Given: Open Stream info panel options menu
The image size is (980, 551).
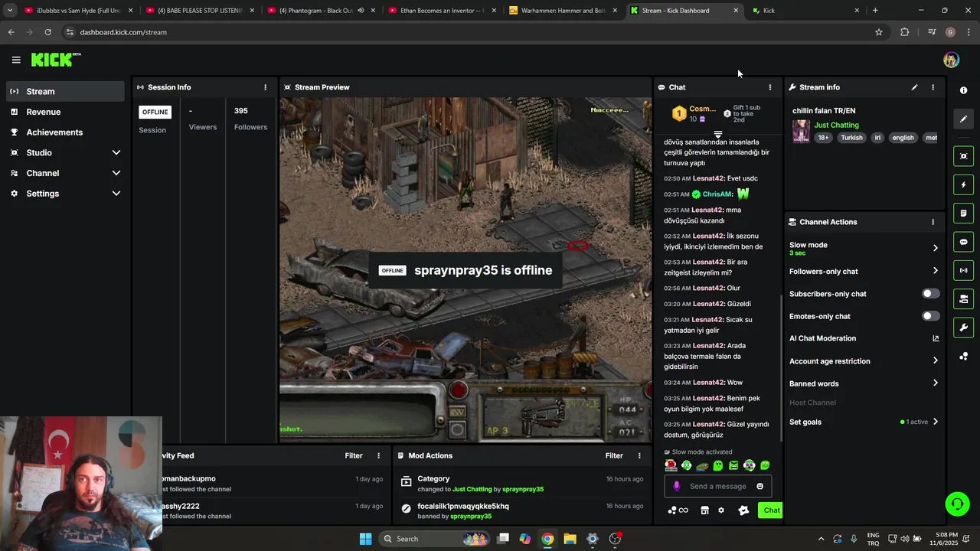Looking at the screenshot, I should (x=933, y=87).
